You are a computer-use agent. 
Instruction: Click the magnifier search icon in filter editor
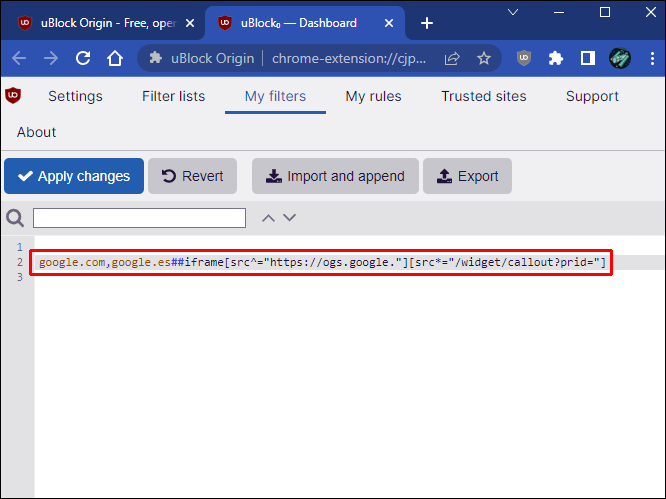[15, 218]
